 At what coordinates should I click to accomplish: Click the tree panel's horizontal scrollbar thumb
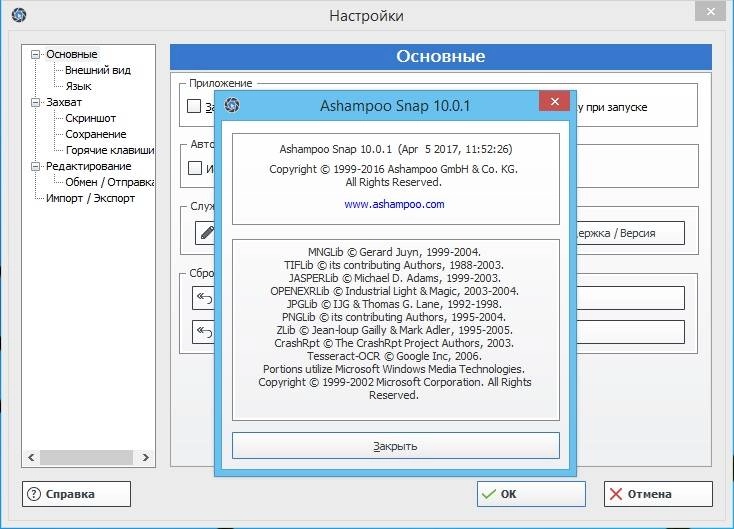pyautogui.click(x=86, y=457)
